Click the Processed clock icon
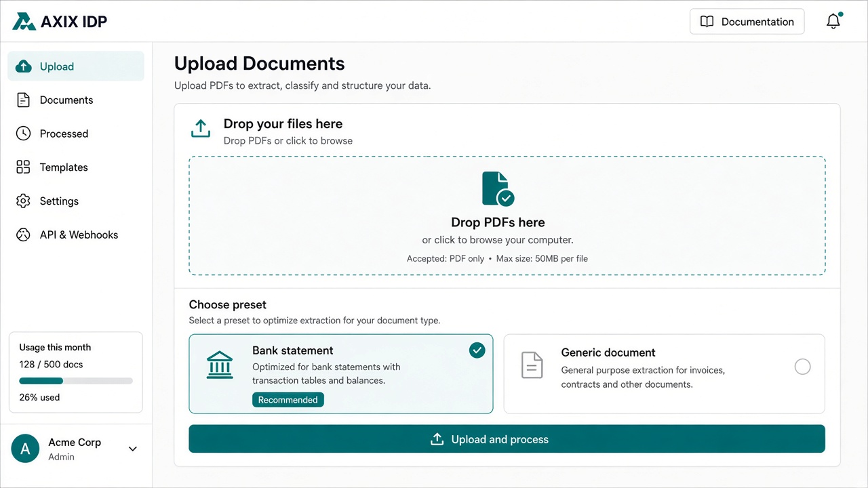This screenshot has width=868, height=488. tap(23, 134)
